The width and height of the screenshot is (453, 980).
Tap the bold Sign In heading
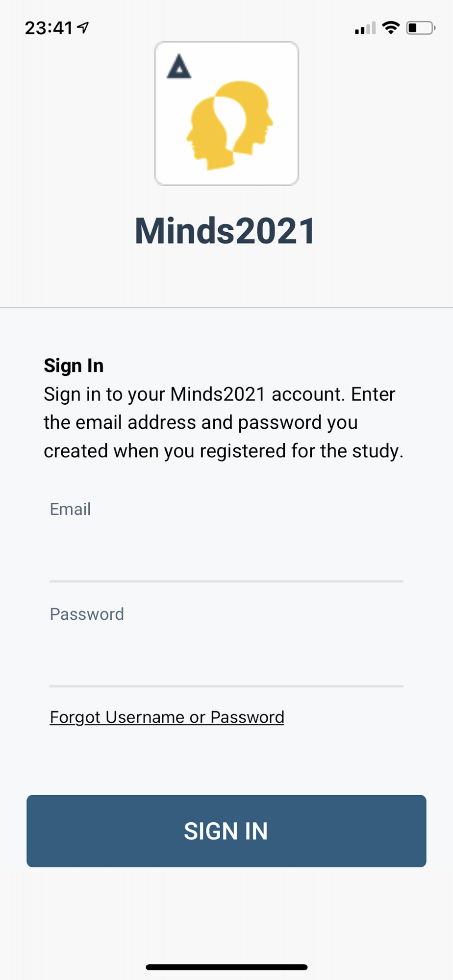point(74,366)
